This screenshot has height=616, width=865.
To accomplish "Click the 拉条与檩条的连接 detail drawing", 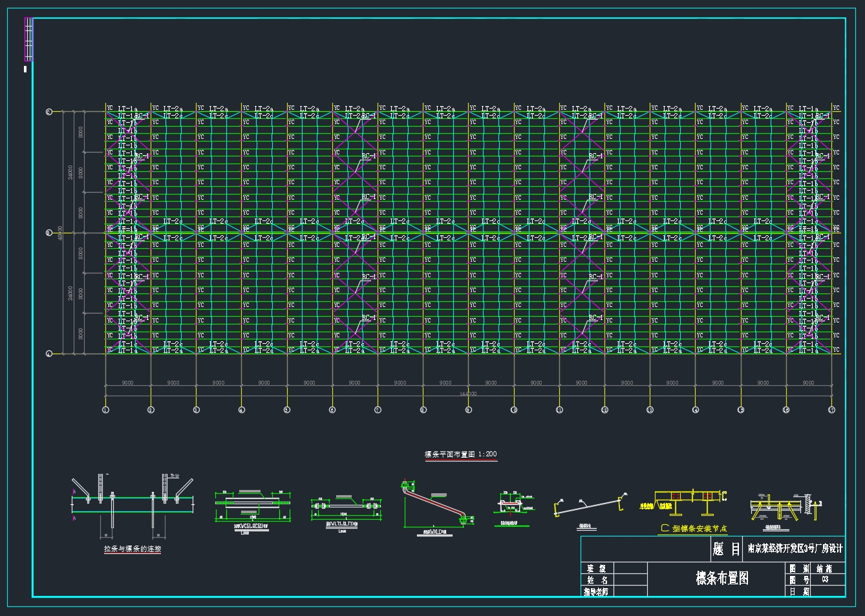I will (133, 504).
